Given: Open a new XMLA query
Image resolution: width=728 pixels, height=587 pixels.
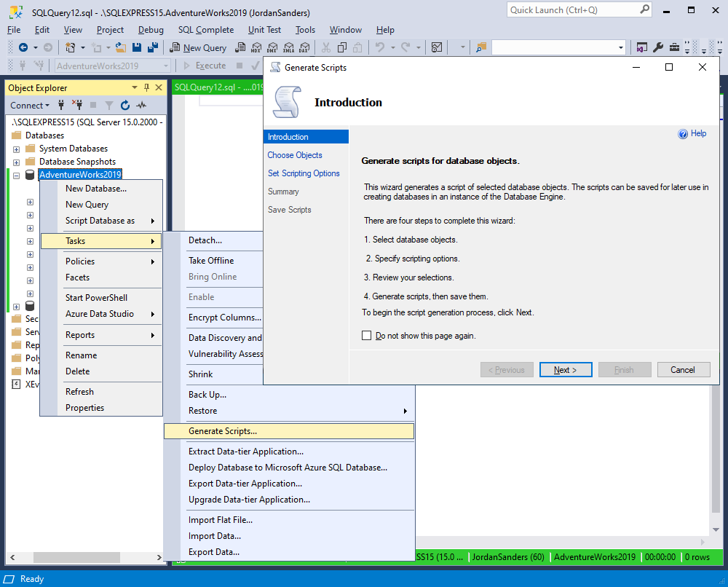Looking at the screenshot, I should pos(289,47).
